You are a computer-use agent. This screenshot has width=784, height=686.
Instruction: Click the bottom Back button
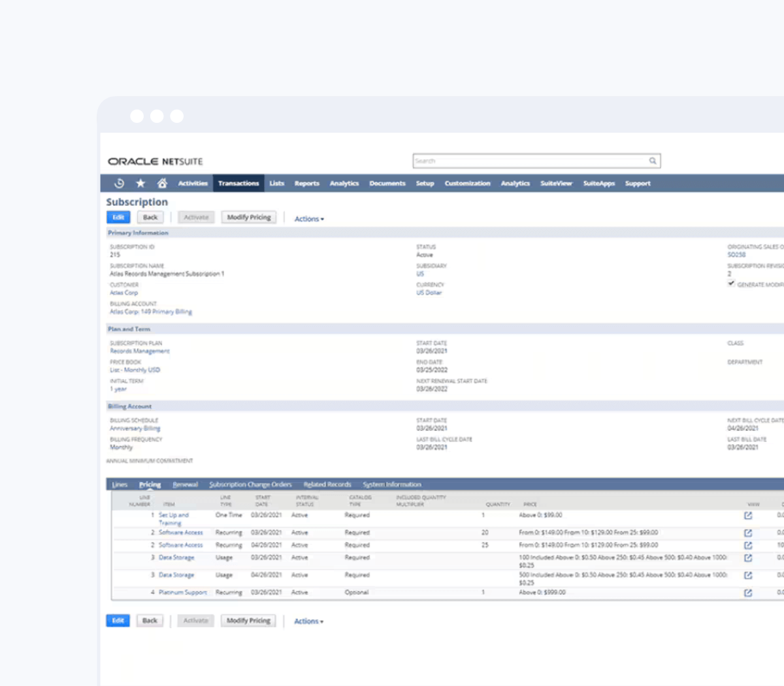[150, 621]
